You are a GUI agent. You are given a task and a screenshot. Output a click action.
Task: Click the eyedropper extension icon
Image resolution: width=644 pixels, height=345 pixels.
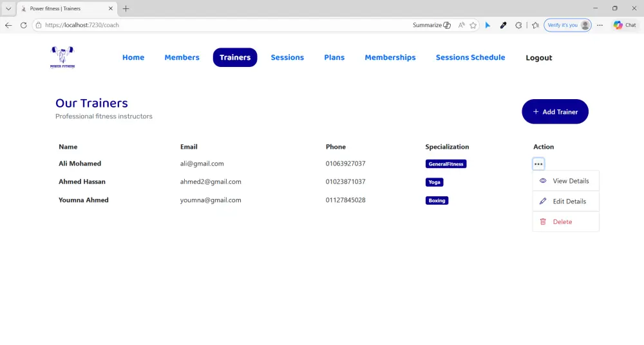(503, 25)
